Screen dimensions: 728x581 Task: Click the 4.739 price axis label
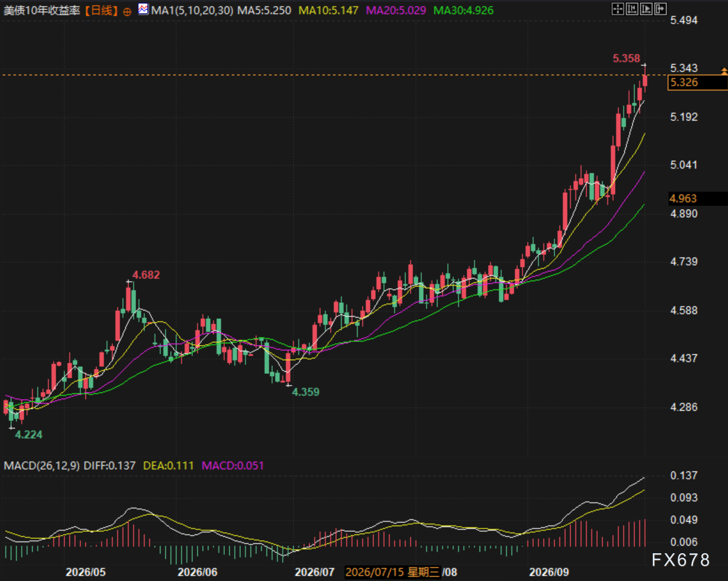[684, 262]
